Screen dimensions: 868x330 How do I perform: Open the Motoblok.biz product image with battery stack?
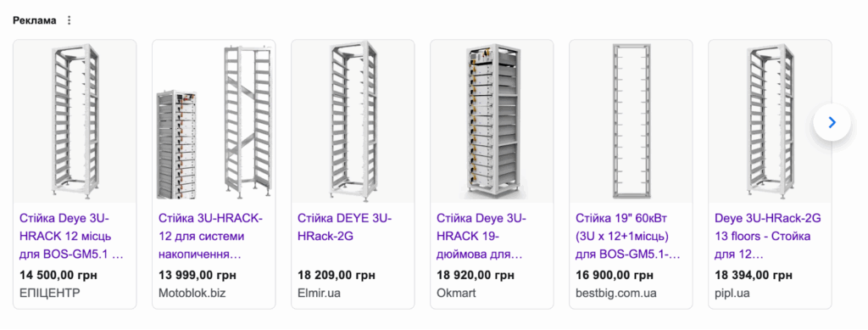(214, 121)
